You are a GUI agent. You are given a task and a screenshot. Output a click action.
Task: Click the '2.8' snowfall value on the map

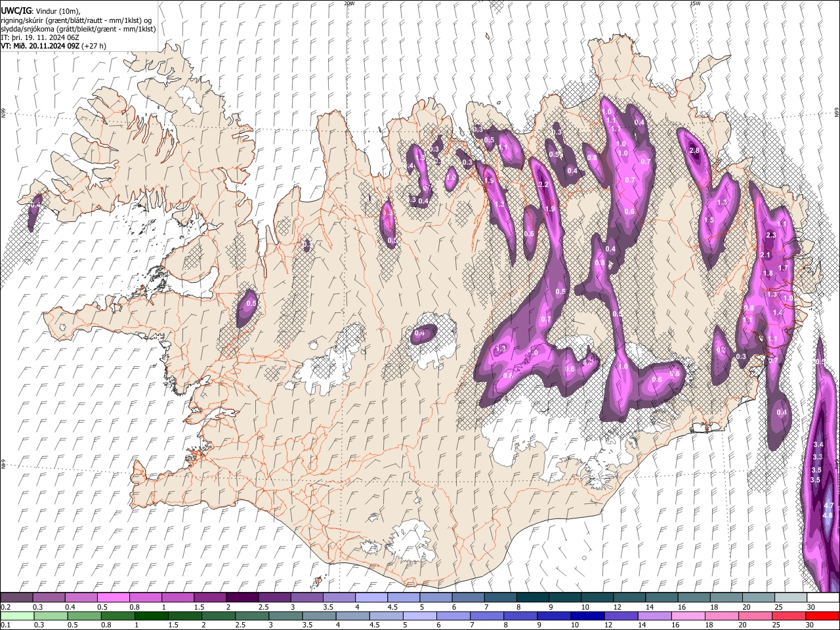[694, 151]
